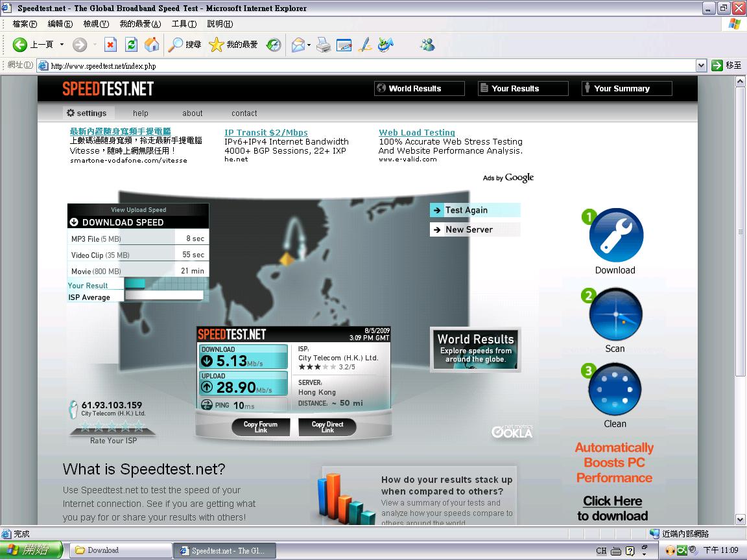Click the Ads by Google label

coord(508,178)
